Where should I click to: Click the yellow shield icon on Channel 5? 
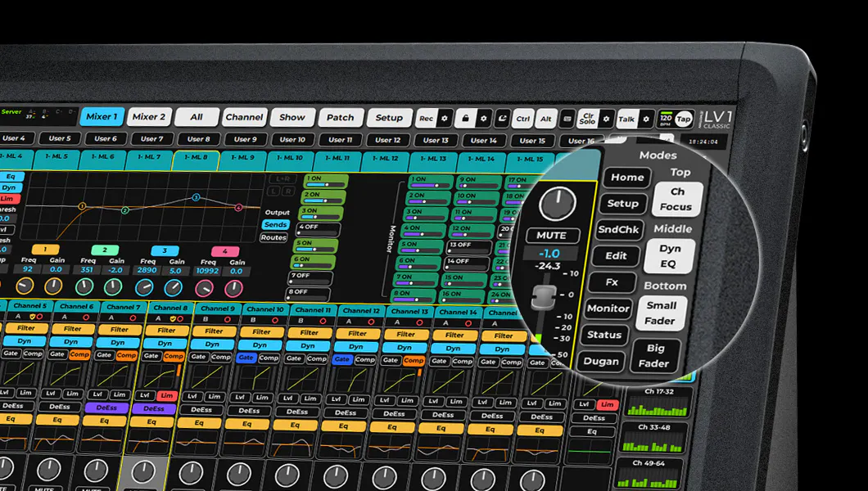point(33,317)
